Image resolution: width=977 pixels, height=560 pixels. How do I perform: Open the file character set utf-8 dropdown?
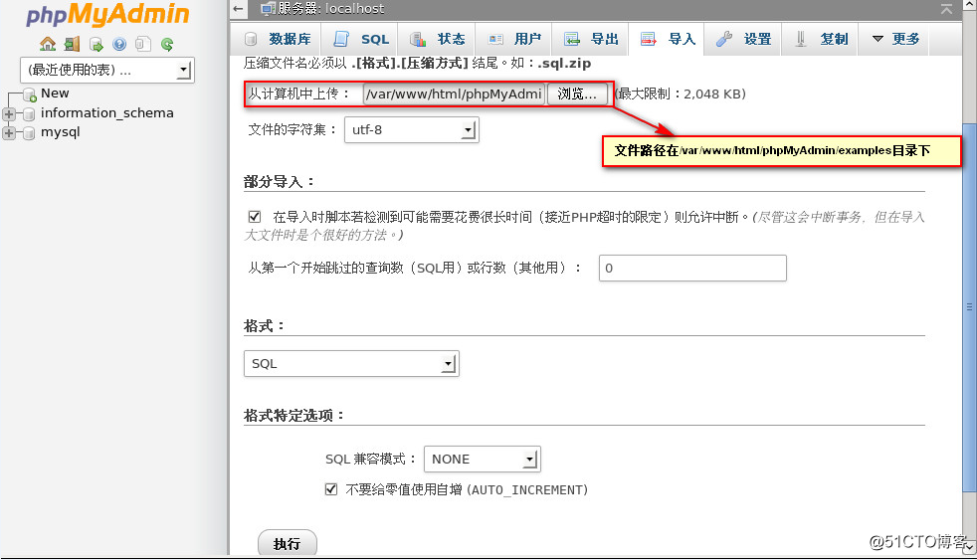pos(411,130)
